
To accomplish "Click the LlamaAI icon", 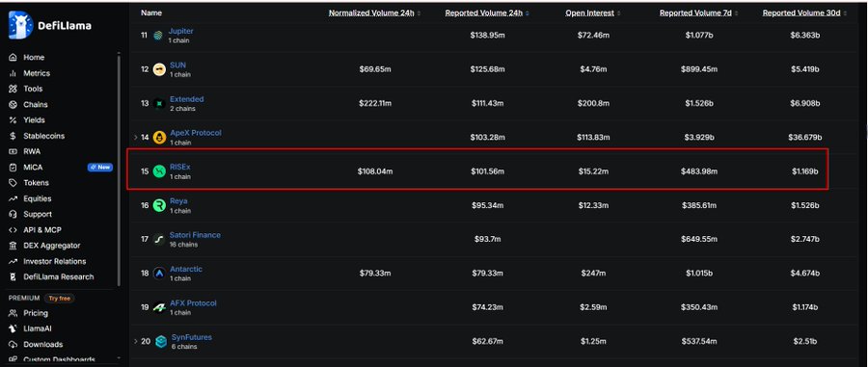I will click(x=14, y=328).
